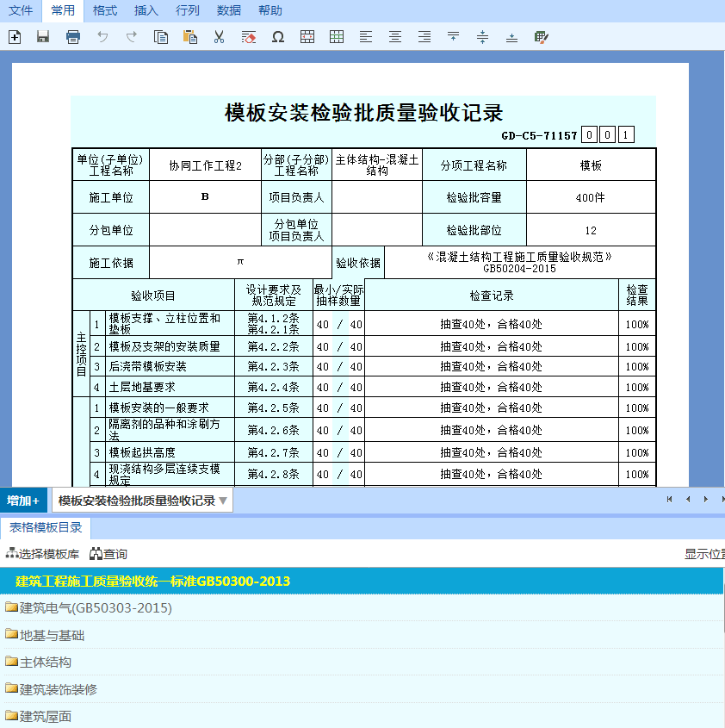Open the 插入 menu
725x728 pixels.
coord(146,10)
